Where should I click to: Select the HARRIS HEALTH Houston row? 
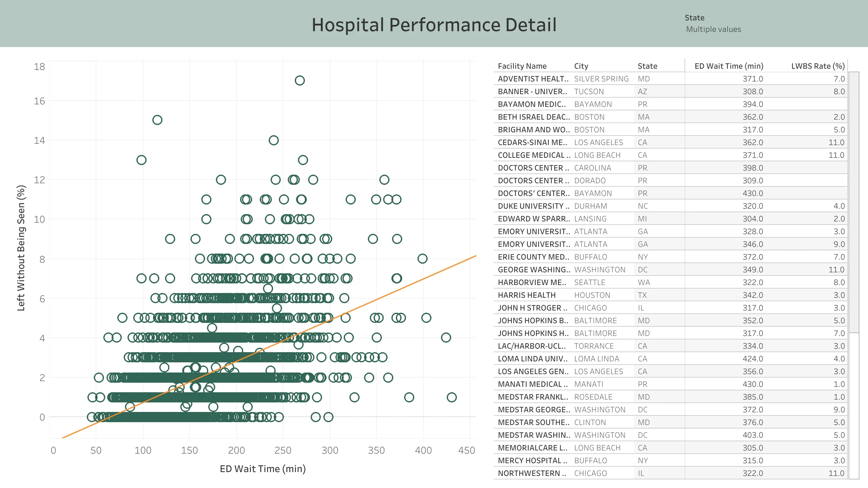point(573,295)
